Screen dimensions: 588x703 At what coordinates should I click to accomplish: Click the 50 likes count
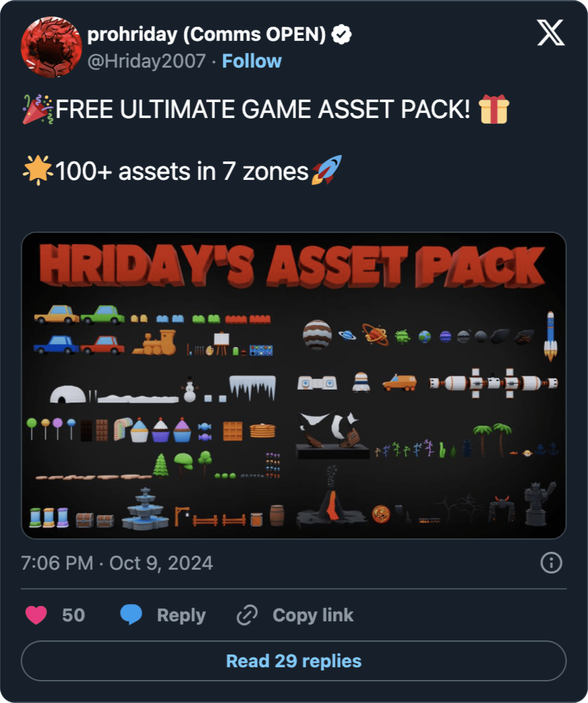[x=74, y=615]
